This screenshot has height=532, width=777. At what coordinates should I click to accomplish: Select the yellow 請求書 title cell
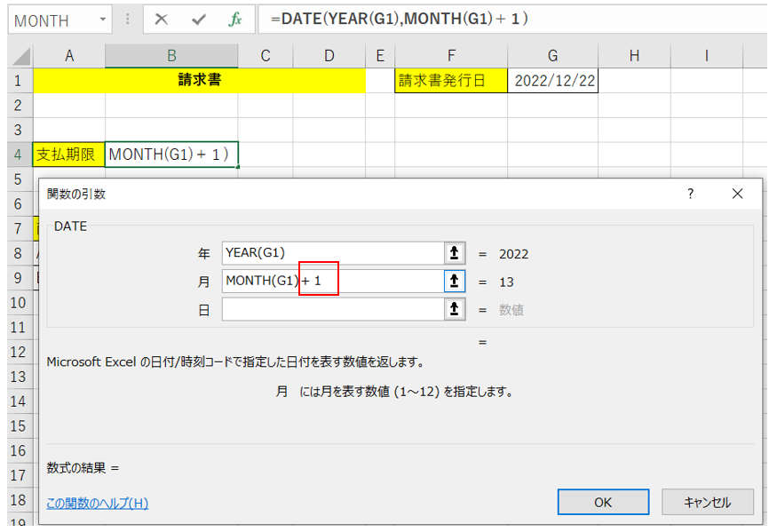[x=199, y=81]
